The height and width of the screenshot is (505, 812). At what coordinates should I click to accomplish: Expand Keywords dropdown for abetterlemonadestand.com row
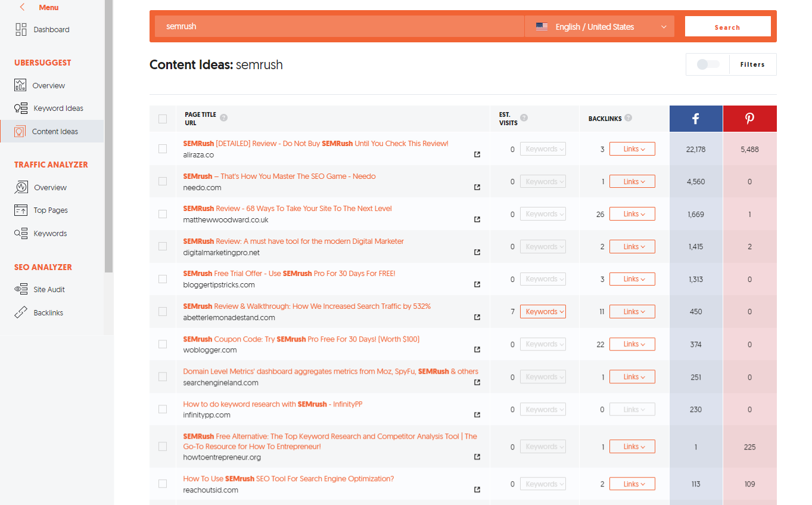pyautogui.click(x=543, y=311)
